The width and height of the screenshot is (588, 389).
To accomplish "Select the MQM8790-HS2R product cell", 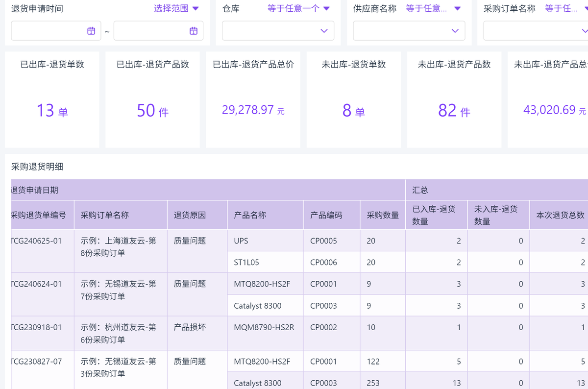I will [264, 327].
